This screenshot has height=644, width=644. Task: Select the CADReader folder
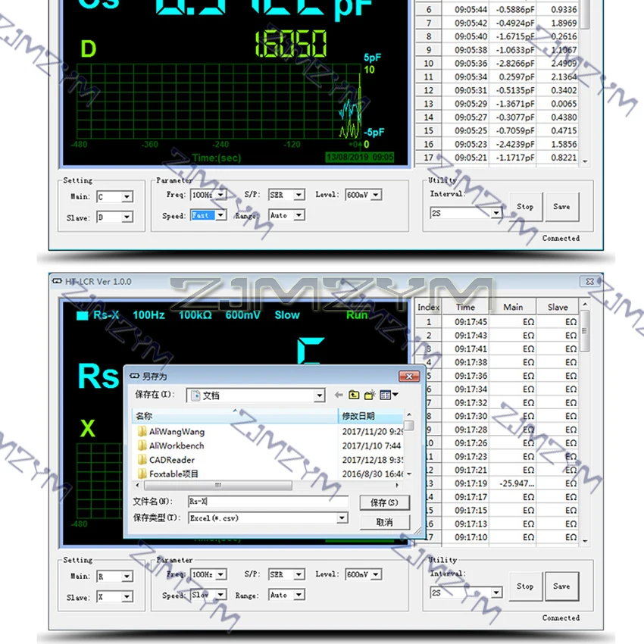pos(171,460)
